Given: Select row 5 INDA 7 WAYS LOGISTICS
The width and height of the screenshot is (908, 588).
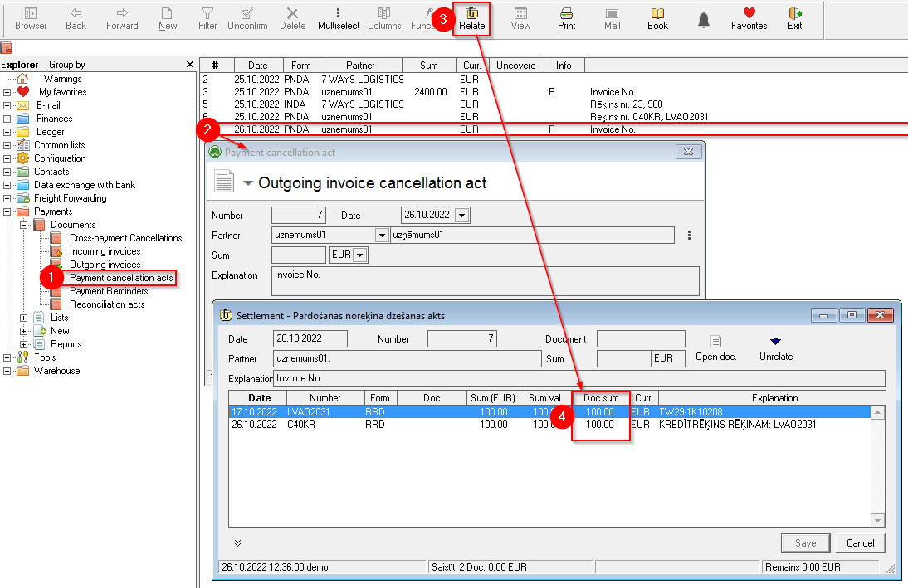Looking at the screenshot, I should tap(554, 104).
